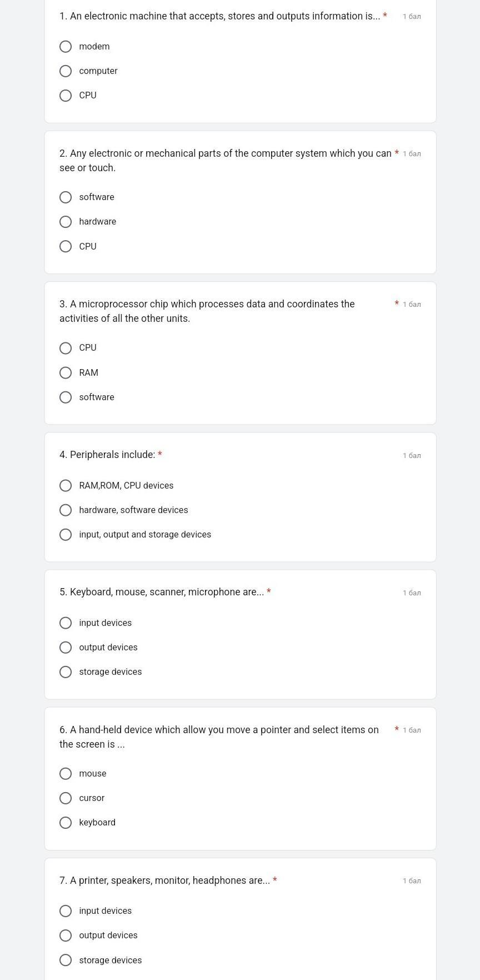This screenshot has width=480, height=980.
Task: Select 'software' radio in question 2
Action: (x=66, y=197)
